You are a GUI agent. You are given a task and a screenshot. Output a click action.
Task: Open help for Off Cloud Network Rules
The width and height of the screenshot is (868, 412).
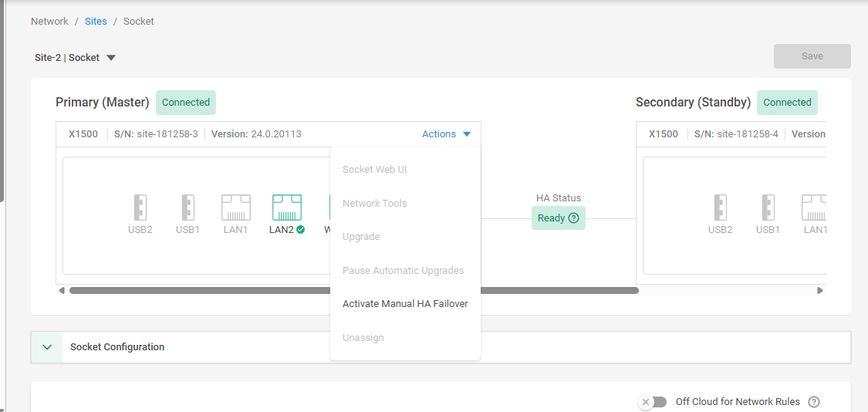pos(813,402)
